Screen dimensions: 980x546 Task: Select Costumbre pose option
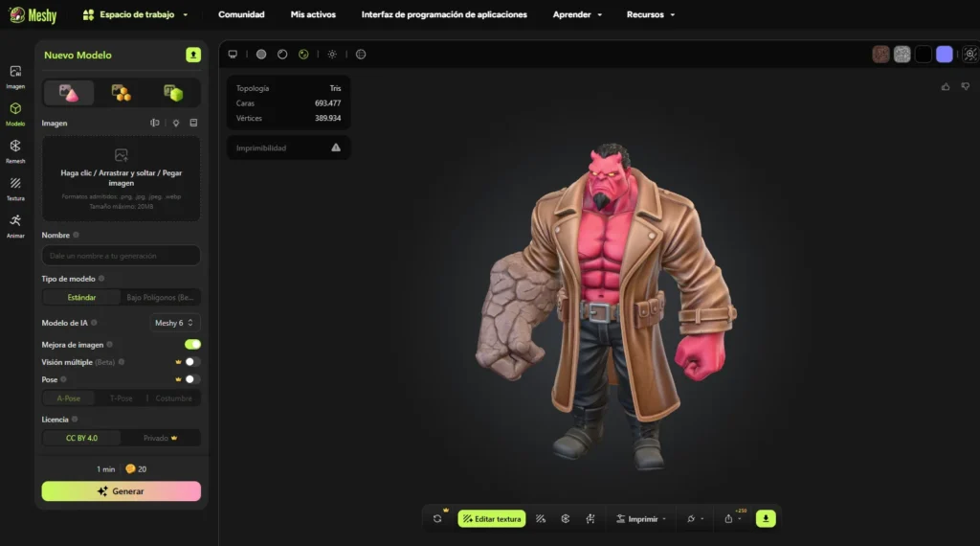[x=174, y=398]
